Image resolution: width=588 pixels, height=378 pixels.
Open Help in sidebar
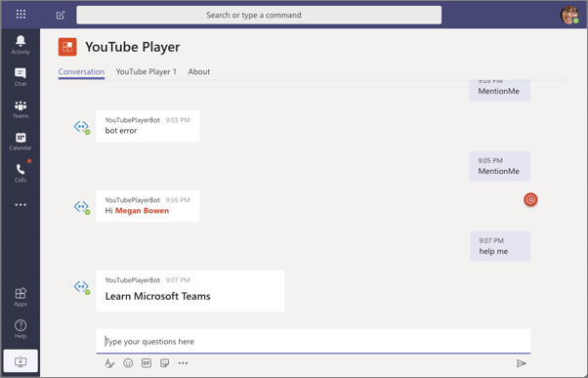(x=21, y=329)
